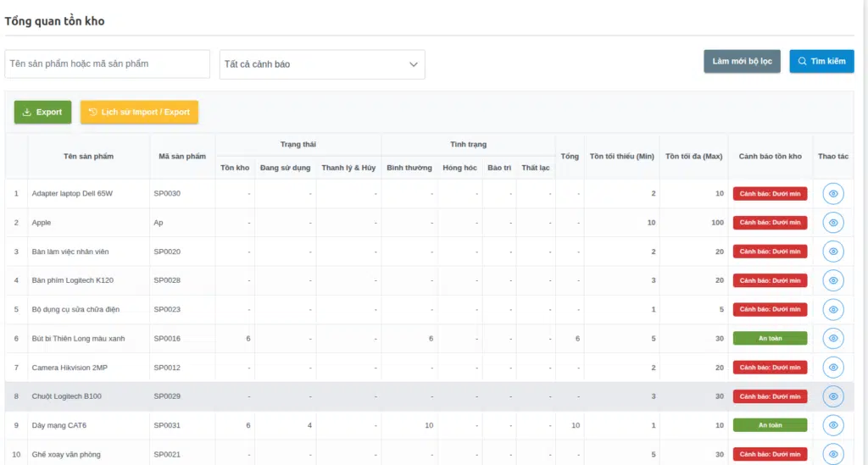868x465 pixels.
Task: Click the Thao tác column header
Action: pos(833,157)
